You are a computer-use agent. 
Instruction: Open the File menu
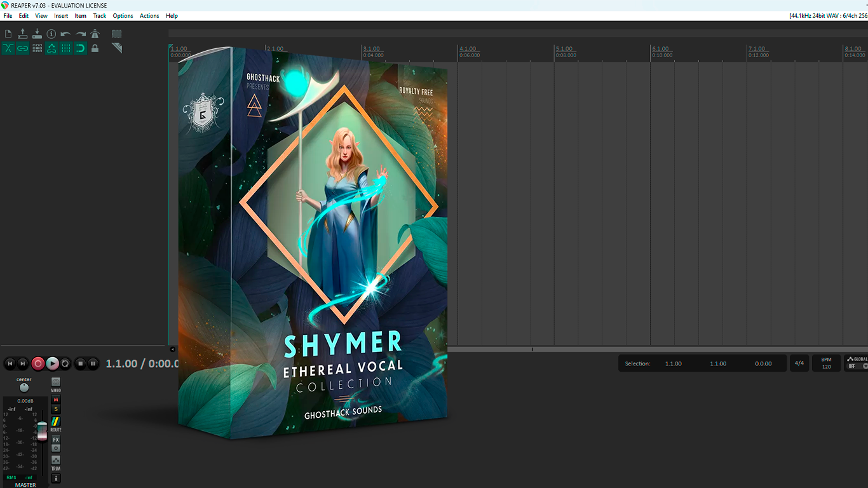pos(8,16)
